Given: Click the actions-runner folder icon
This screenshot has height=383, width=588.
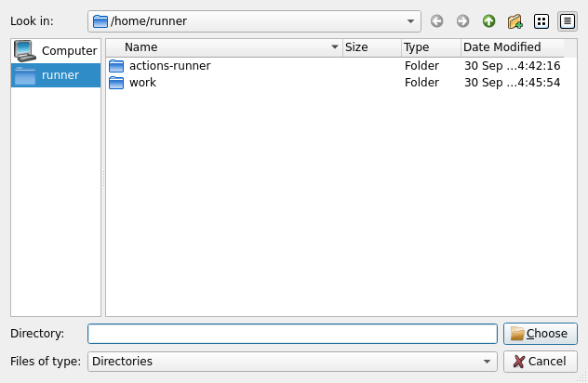Looking at the screenshot, I should [116, 66].
